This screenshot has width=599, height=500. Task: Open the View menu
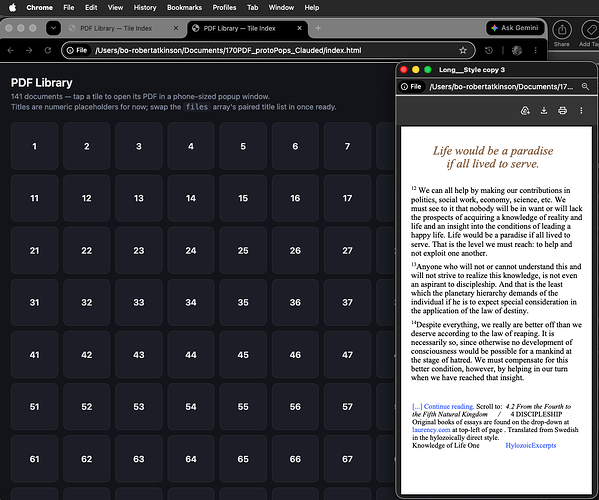pos(115,7)
